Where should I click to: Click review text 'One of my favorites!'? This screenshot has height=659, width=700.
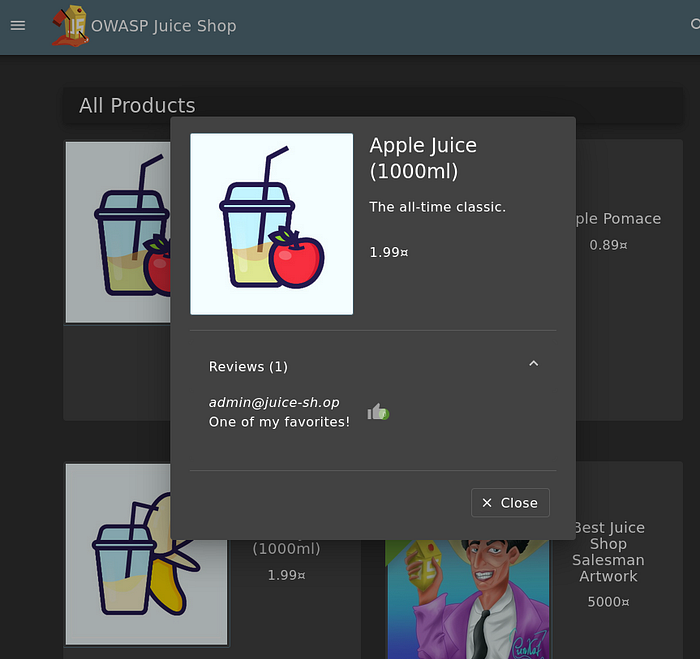click(279, 422)
